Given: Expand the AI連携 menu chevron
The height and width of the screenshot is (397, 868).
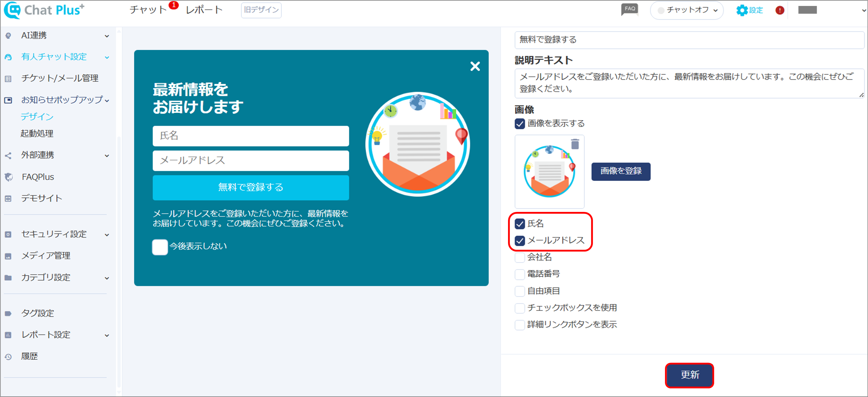Looking at the screenshot, I should click(x=107, y=36).
